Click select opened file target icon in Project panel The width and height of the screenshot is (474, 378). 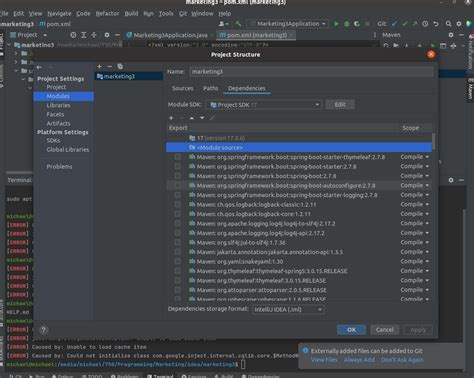73,35
